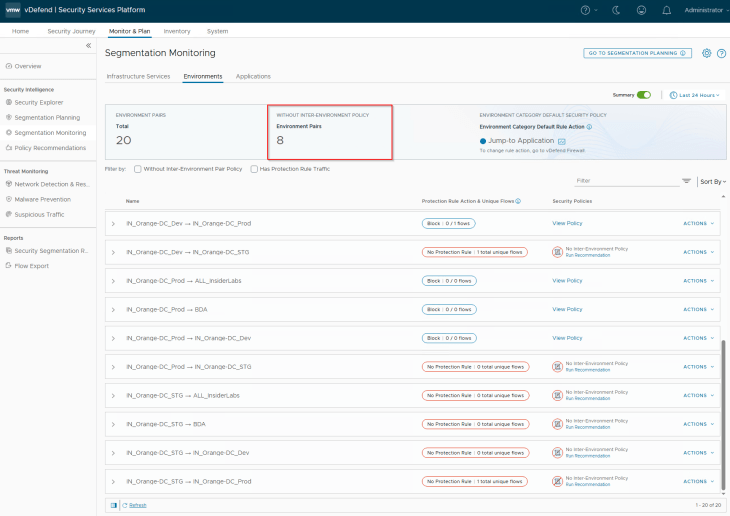Click the filter lines icon beside Filter box
Image resolution: width=730 pixels, height=516 pixels.
point(686,181)
